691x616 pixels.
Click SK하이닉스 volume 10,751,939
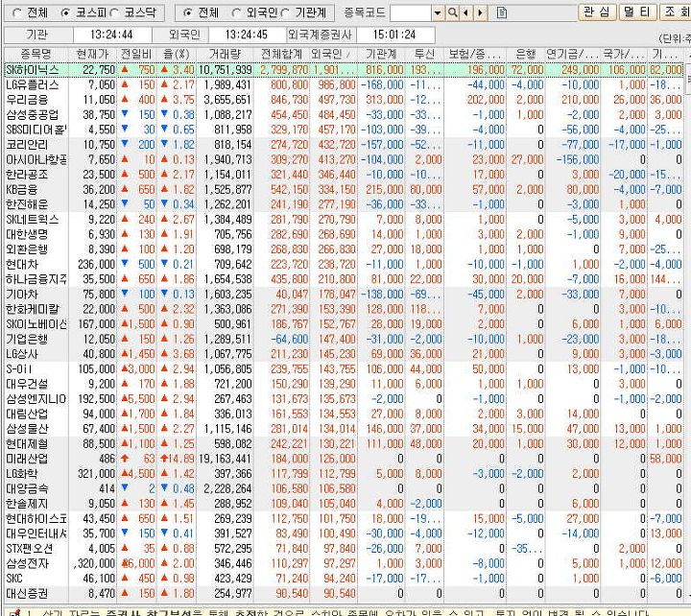(226, 70)
